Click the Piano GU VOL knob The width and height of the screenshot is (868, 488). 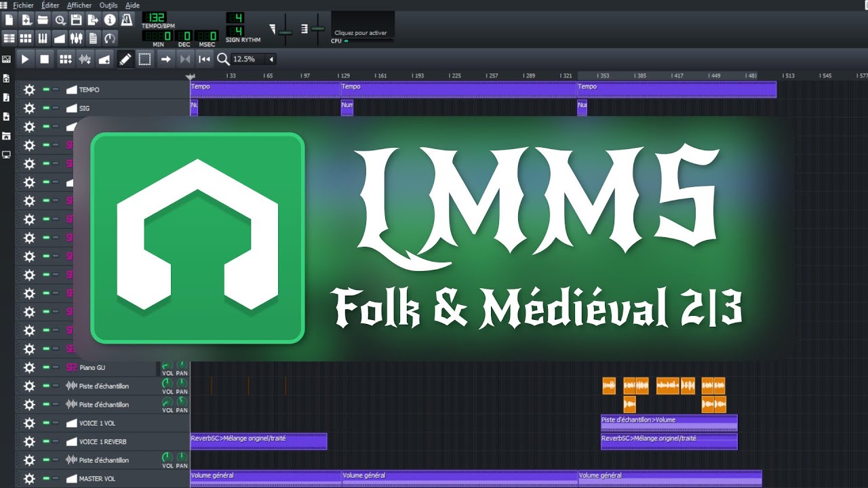pyautogui.click(x=167, y=365)
